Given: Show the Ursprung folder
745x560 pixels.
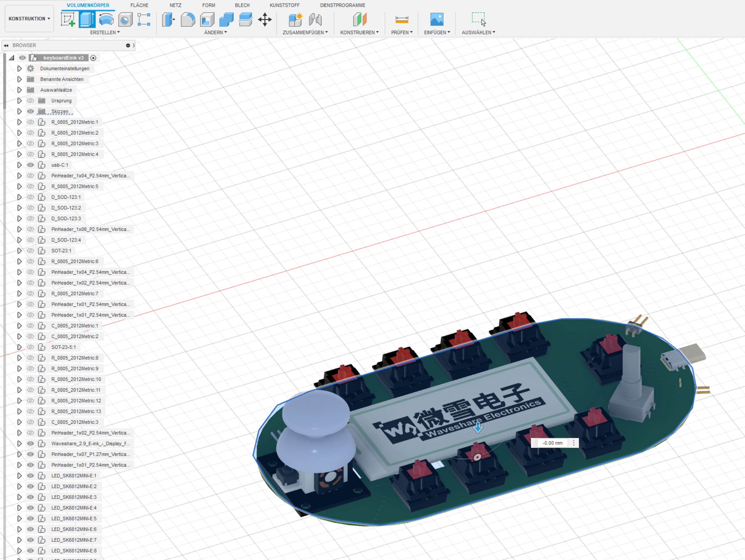Looking at the screenshot, I should (x=31, y=101).
